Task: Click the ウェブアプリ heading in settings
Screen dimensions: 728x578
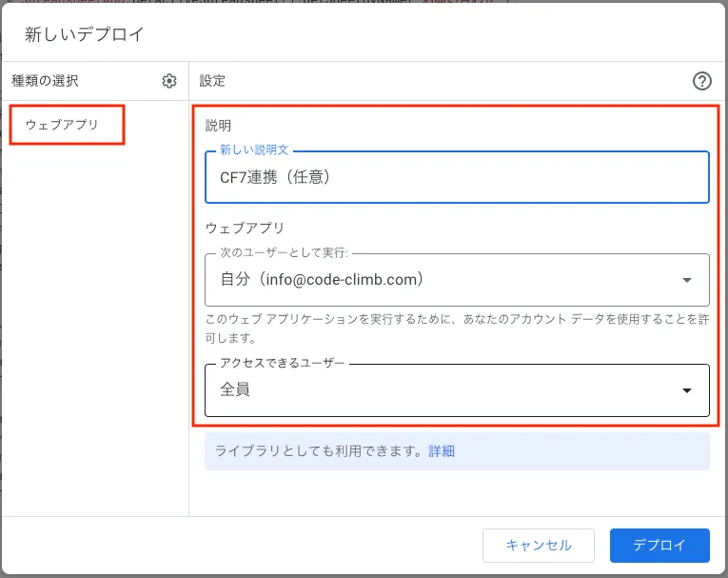Action: (246, 229)
